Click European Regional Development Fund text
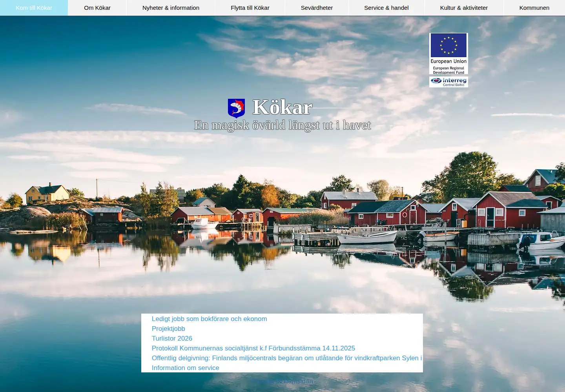This screenshot has height=392, width=565. pos(448,70)
